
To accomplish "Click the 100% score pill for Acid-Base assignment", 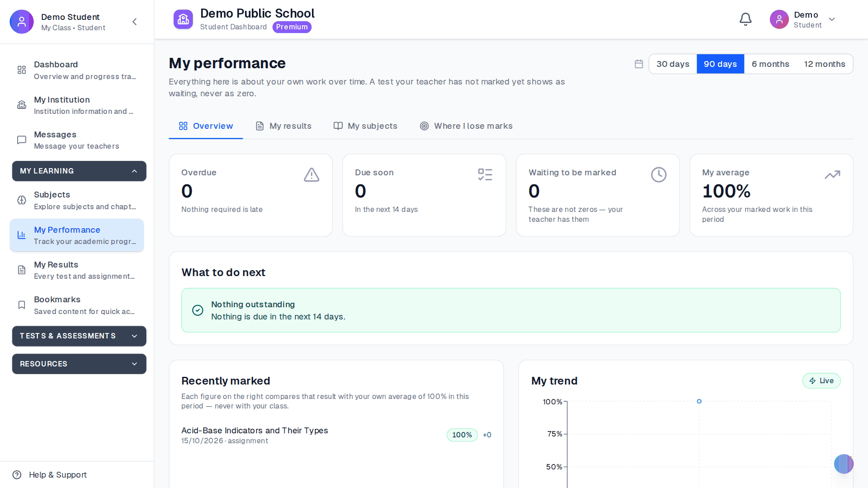I will 462,435.
